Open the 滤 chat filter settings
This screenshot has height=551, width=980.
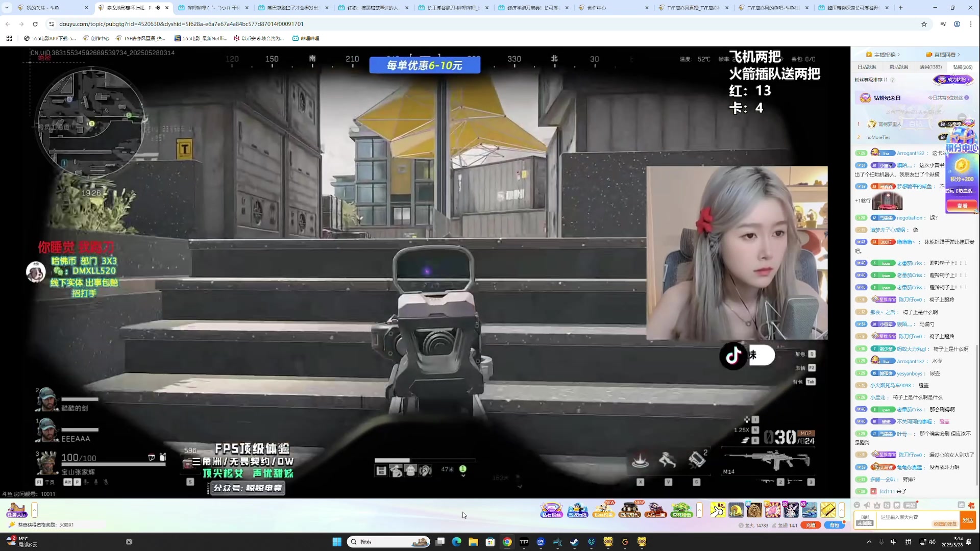961,505
